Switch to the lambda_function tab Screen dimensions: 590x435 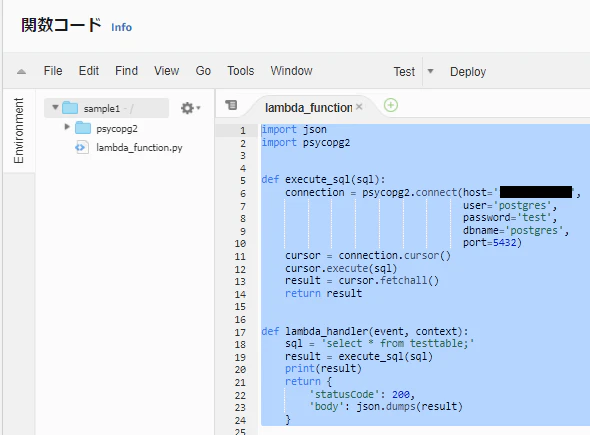click(x=308, y=108)
